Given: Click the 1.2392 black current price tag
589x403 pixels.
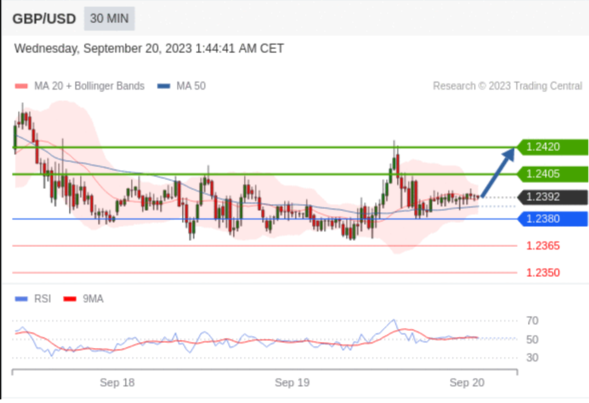Looking at the screenshot, I should coord(553,197).
